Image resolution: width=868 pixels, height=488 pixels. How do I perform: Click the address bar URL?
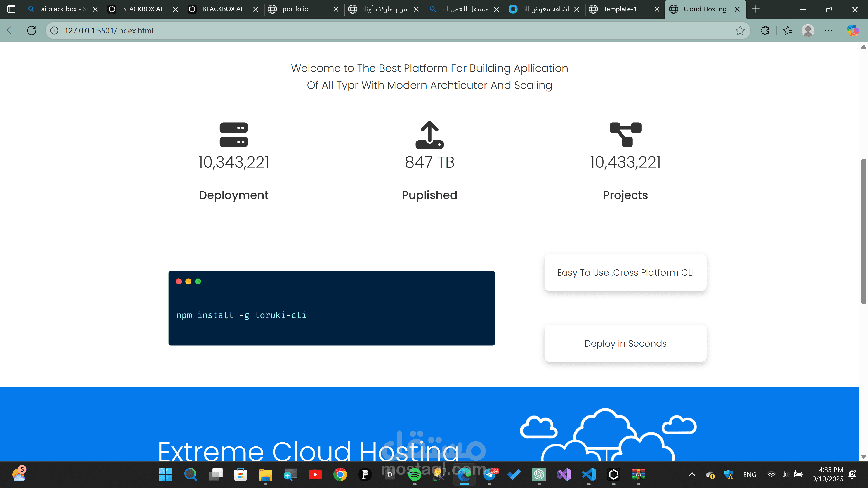point(109,31)
